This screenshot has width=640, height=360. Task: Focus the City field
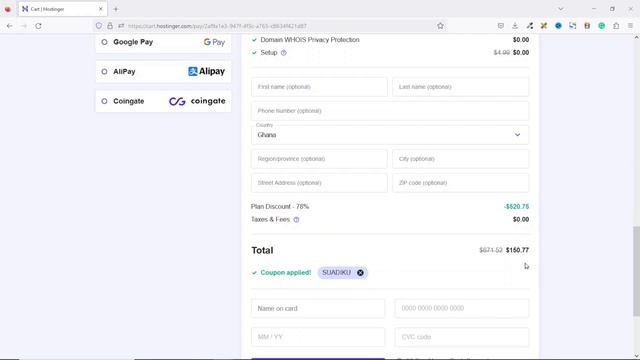pos(460,159)
